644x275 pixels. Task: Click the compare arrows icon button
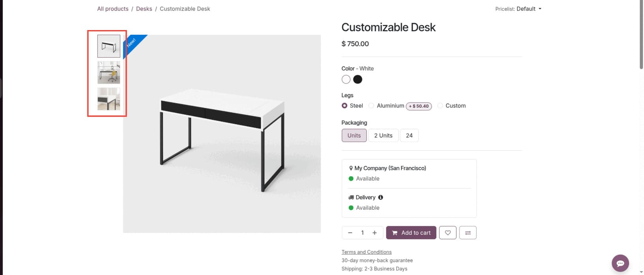click(x=468, y=233)
